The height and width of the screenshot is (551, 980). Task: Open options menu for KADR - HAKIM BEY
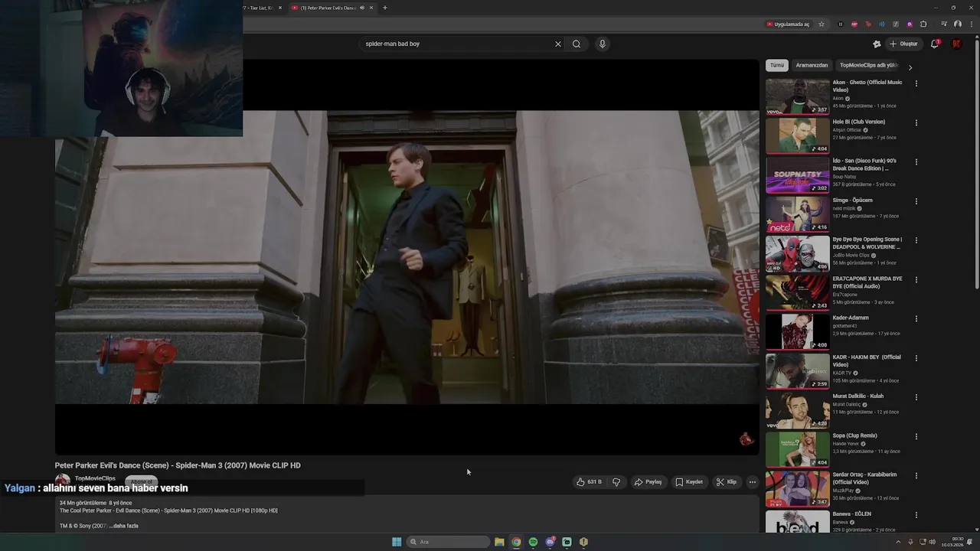click(916, 358)
